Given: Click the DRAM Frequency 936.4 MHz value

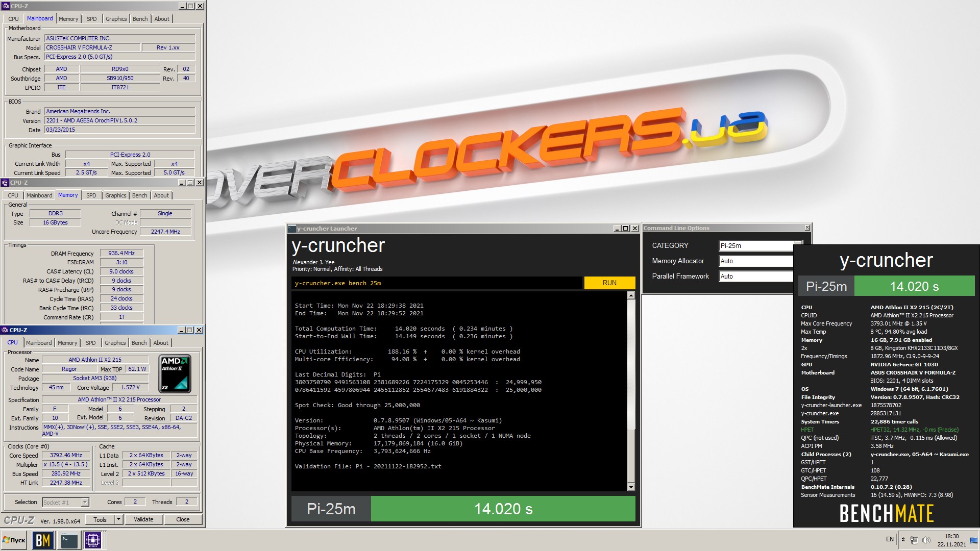Looking at the screenshot, I should coord(121,253).
